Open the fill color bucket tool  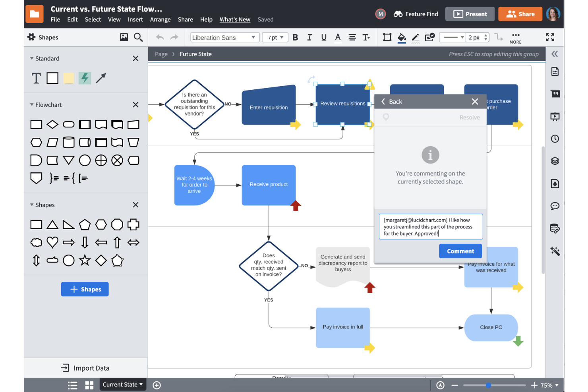click(x=402, y=38)
